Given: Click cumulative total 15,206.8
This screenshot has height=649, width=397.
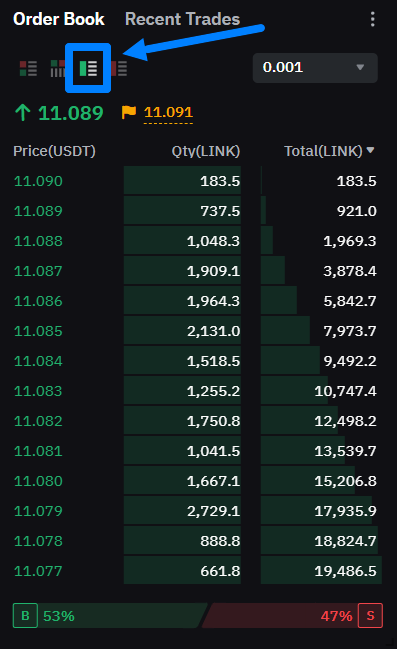Looking at the screenshot, I should [x=345, y=481].
